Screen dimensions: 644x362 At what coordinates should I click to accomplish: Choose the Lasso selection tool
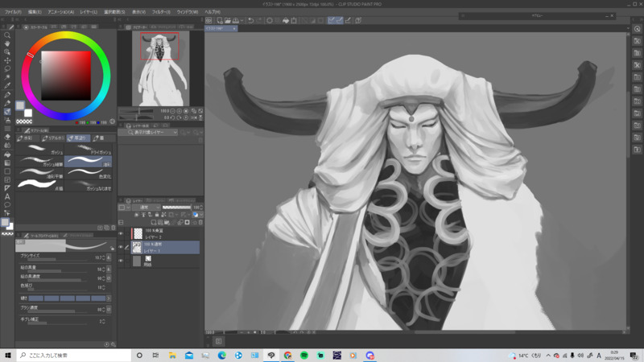[7, 68]
